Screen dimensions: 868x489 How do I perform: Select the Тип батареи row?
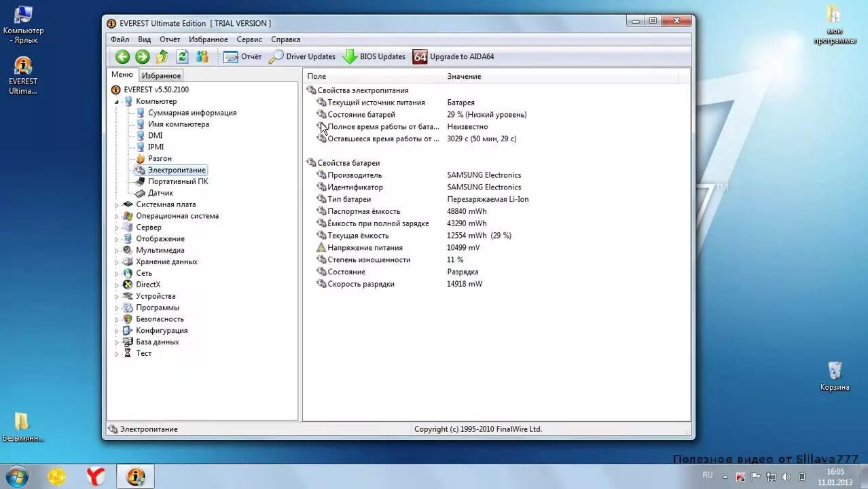tap(496, 200)
